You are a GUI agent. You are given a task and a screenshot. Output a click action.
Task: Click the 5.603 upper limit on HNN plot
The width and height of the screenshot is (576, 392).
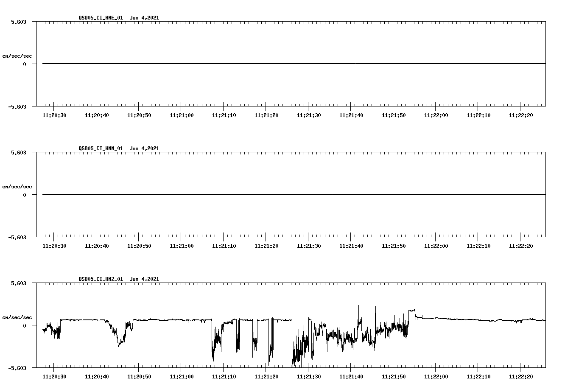19,152
